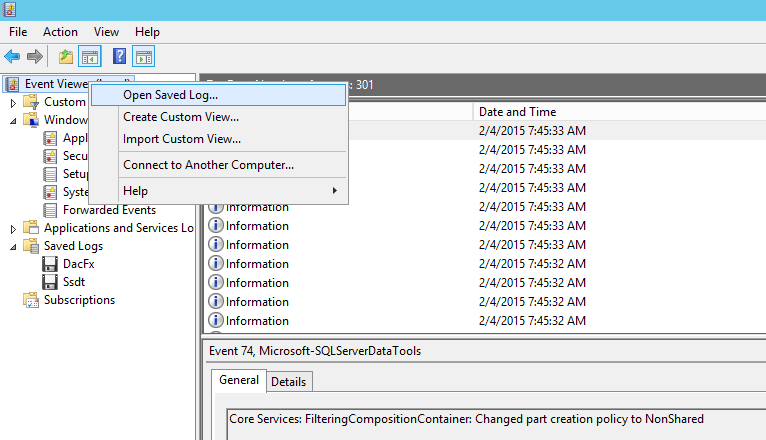Toggle the Show/Hide Action Pane icon
This screenshot has height=440, width=766.
(144, 57)
